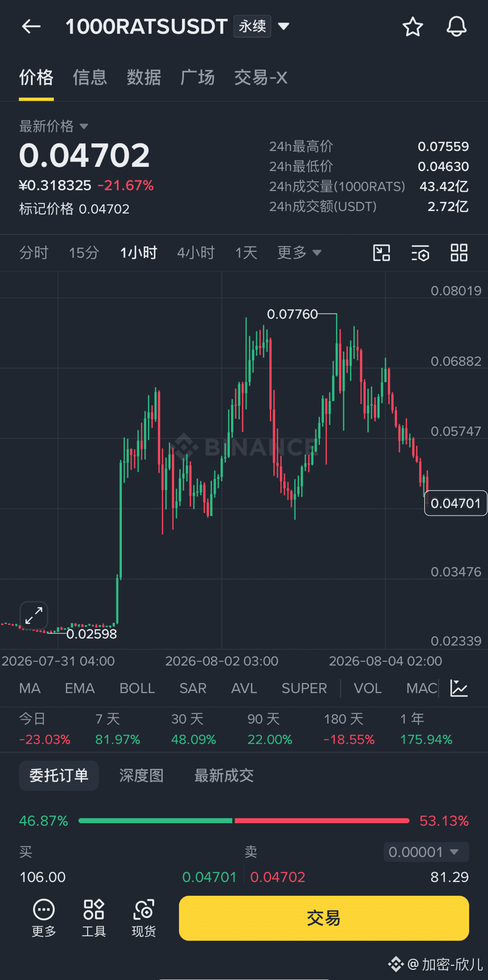The width and height of the screenshot is (488, 980).
Task: Switch to the 信息 tab
Action: point(90,78)
